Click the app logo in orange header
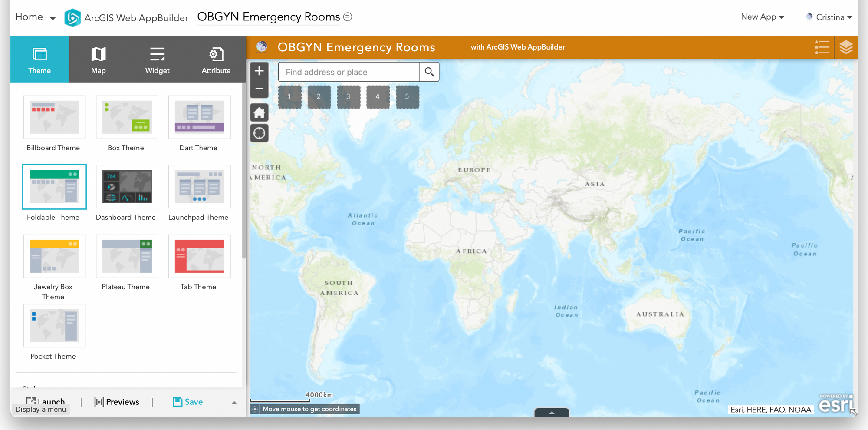The width and height of the screenshot is (868, 430). coord(262,47)
